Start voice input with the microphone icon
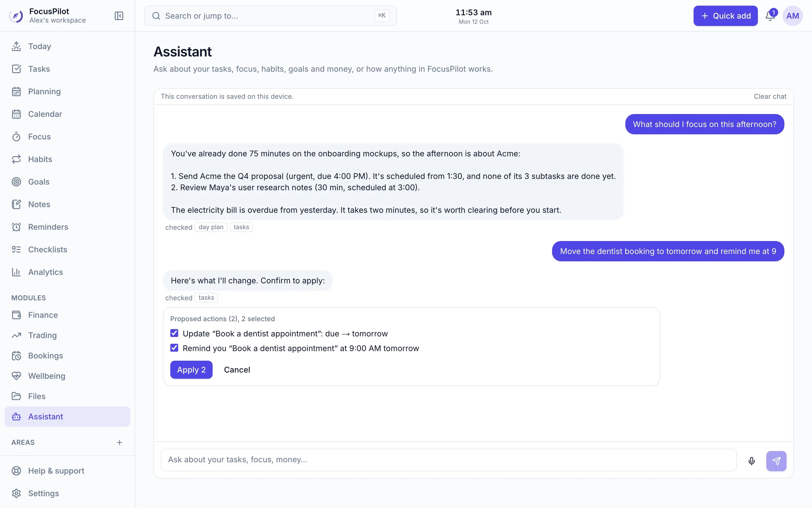 point(752,461)
